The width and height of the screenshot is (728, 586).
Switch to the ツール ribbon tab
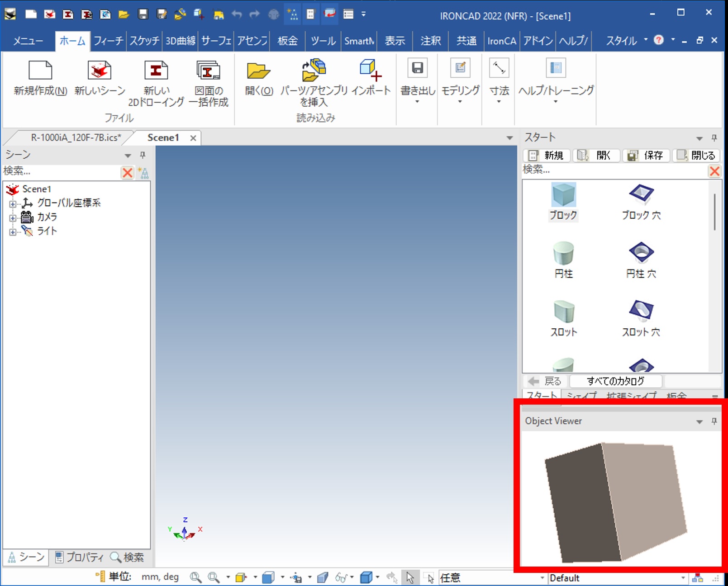pos(323,41)
